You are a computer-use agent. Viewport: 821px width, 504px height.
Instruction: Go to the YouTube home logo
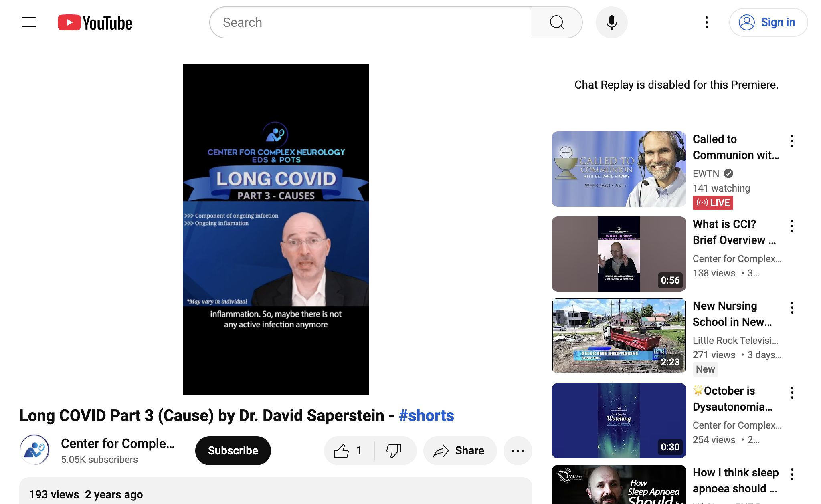click(x=95, y=23)
